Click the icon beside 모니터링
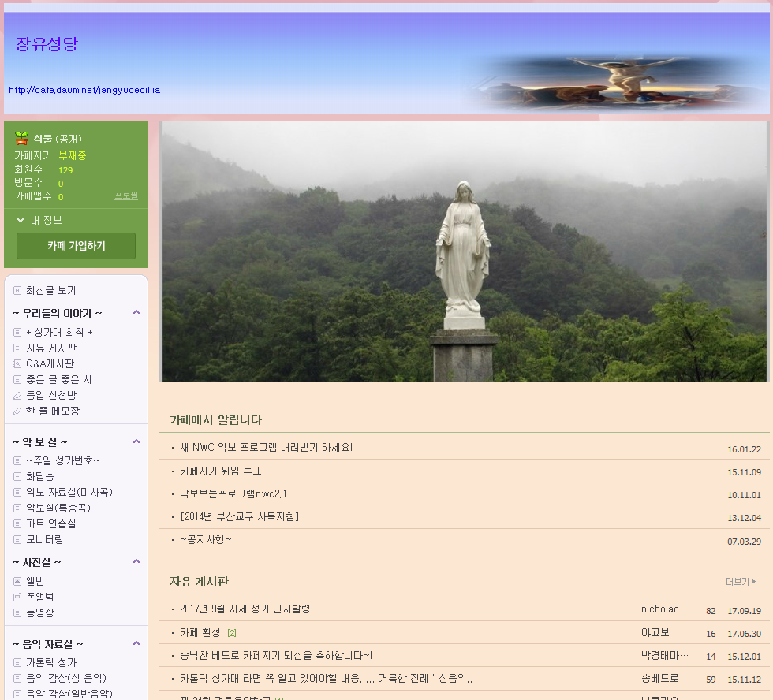This screenshot has width=773, height=700. [x=17, y=539]
